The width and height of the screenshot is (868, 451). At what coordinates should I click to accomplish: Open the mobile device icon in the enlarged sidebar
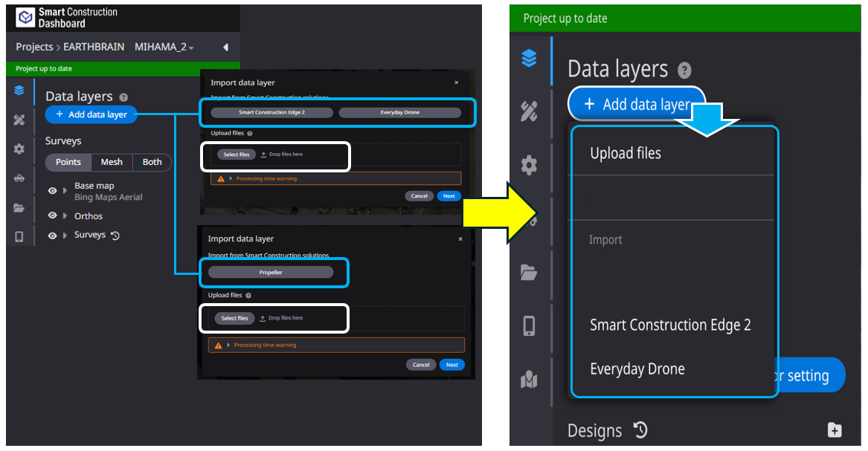pyautogui.click(x=530, y=326)
